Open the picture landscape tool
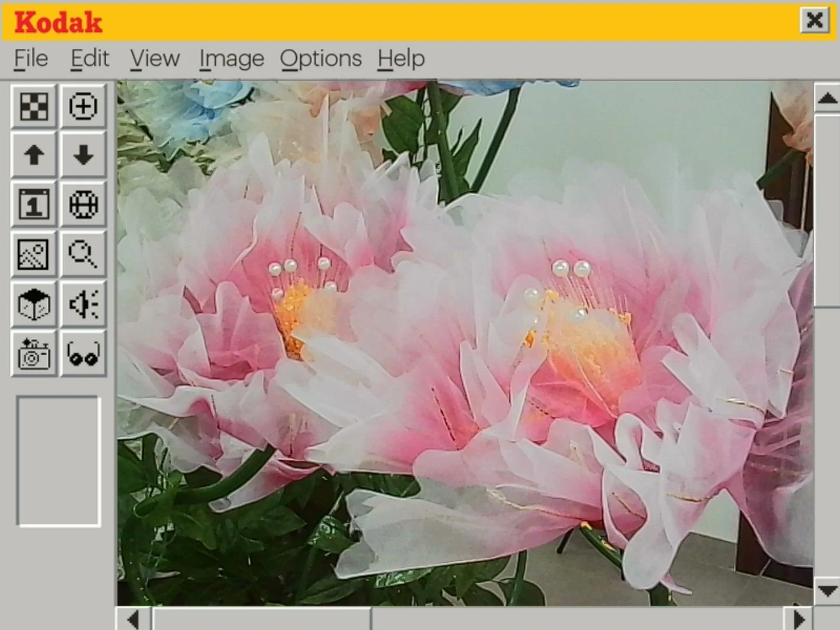This screenshot has width=840, height=630. tap(34, 254)
